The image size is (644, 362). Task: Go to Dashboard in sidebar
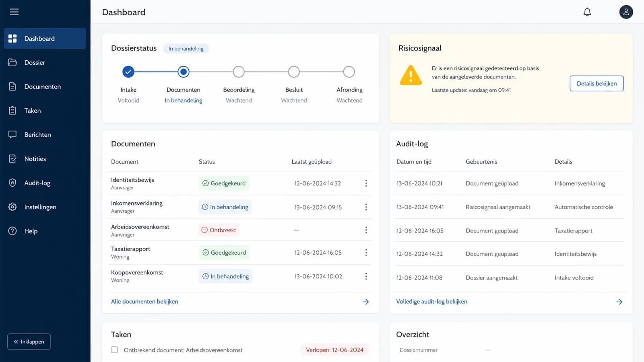coord(45,39)
